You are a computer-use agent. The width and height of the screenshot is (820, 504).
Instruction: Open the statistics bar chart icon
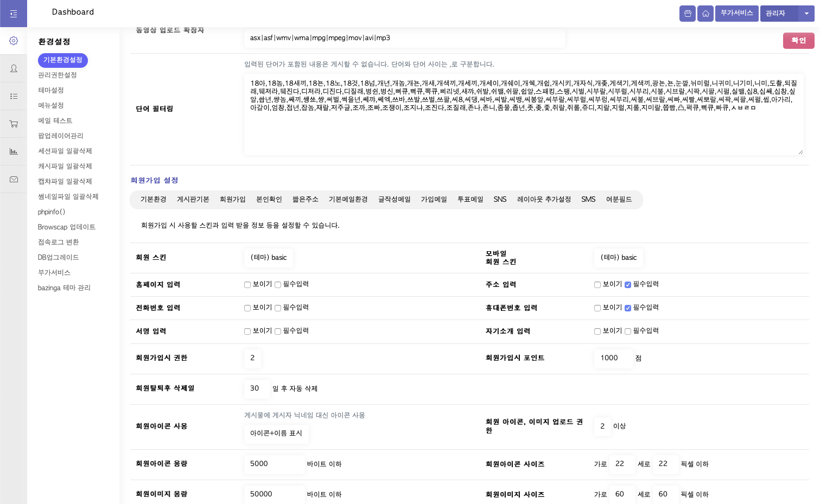[x=14, y=151]
